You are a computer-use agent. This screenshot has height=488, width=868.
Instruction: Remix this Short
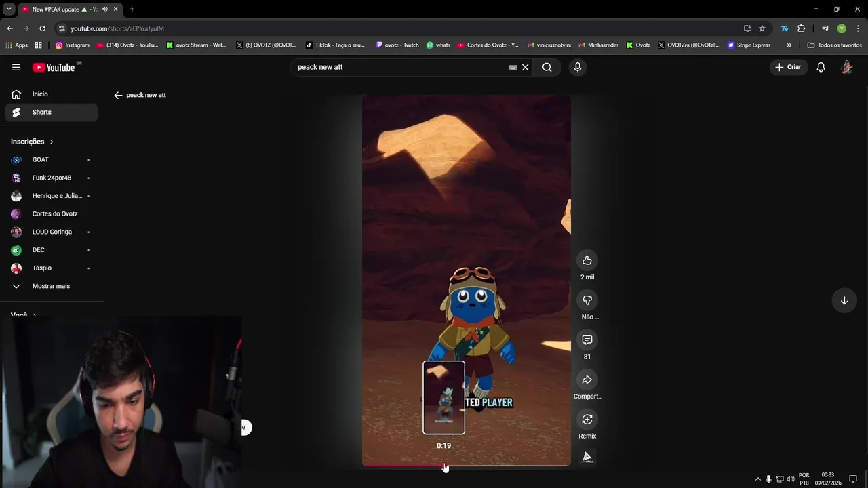coord(587,420)
